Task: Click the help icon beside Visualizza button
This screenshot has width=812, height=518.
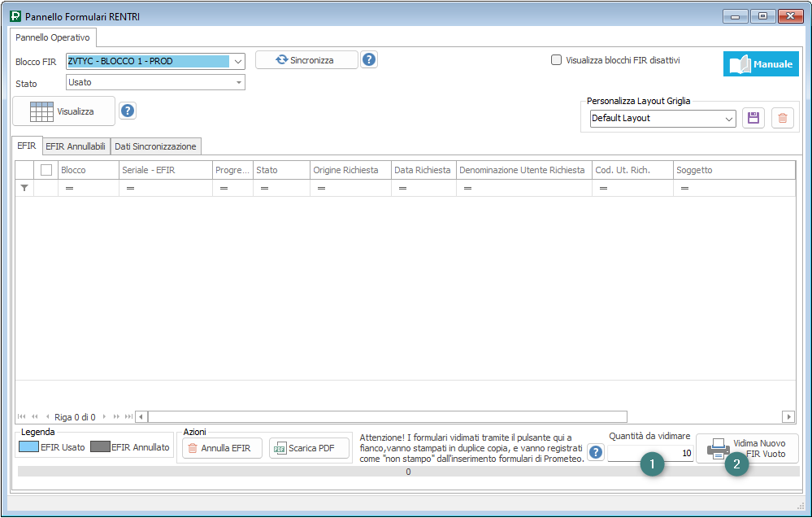Action: (x=128, y=111)
